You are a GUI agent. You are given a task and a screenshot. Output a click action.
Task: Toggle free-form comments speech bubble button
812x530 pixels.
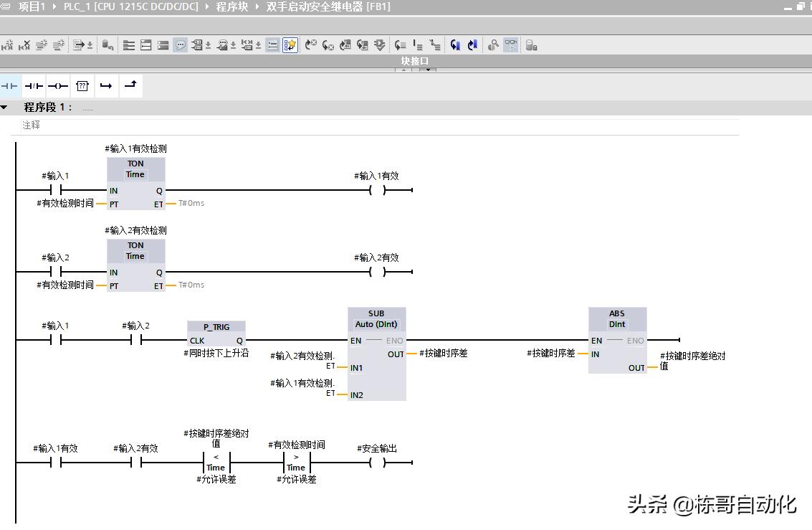pyautogui.click(x=181, y=45)
